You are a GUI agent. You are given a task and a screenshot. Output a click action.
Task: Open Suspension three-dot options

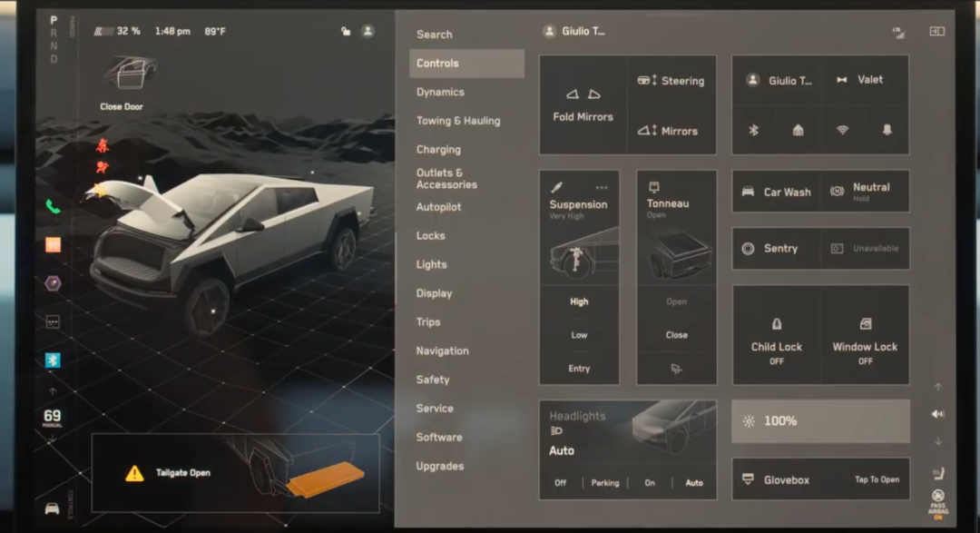coord(602,188)
